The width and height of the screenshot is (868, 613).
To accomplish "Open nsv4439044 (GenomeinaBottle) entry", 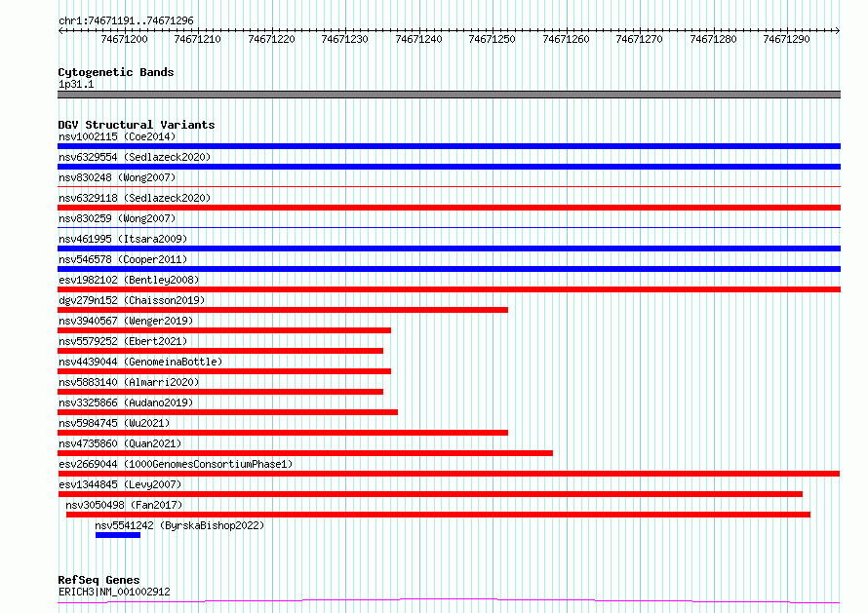I will [140, 362].
